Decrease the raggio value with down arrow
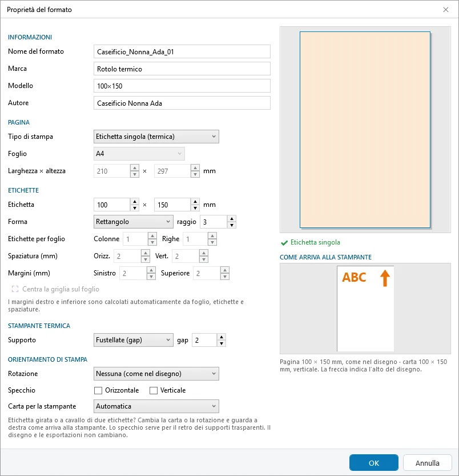 point(232,225)
